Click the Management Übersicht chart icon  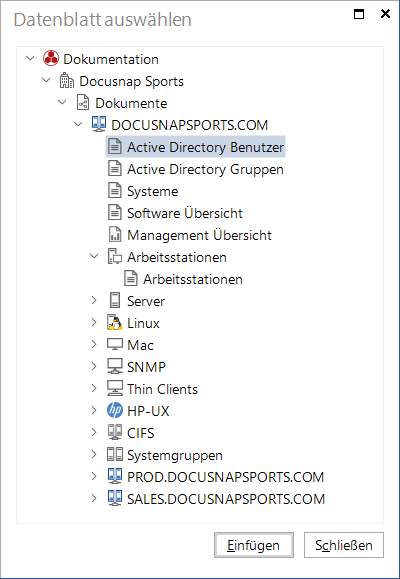(115, 235)
